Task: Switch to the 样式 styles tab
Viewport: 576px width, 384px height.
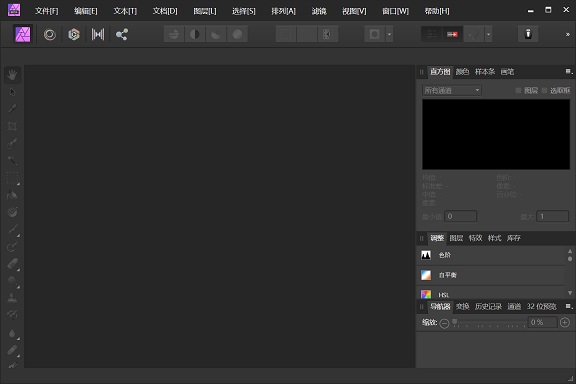Action: 494,238
